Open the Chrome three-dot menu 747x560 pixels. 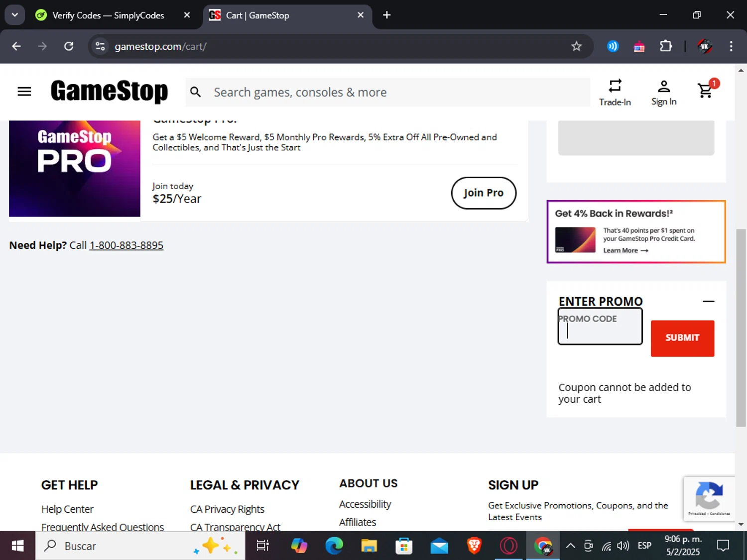(x=731, y=46)
